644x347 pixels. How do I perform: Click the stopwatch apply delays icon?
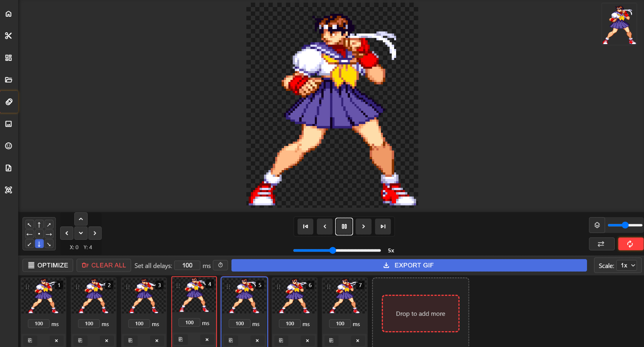pyautogui.click(x=221, y=265)
